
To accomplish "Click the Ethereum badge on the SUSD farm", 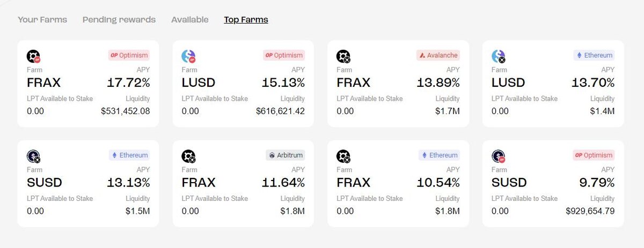I will coord(129,155).
